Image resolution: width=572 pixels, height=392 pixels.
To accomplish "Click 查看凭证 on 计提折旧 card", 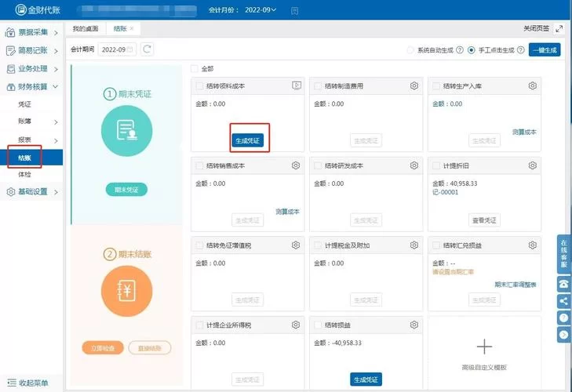I will [484, 220].
